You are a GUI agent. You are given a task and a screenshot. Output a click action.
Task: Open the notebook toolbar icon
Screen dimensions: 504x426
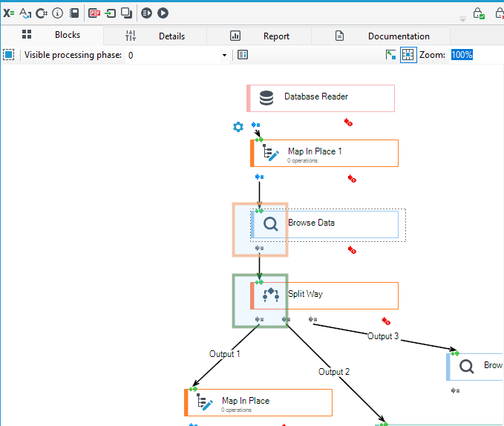74,13
